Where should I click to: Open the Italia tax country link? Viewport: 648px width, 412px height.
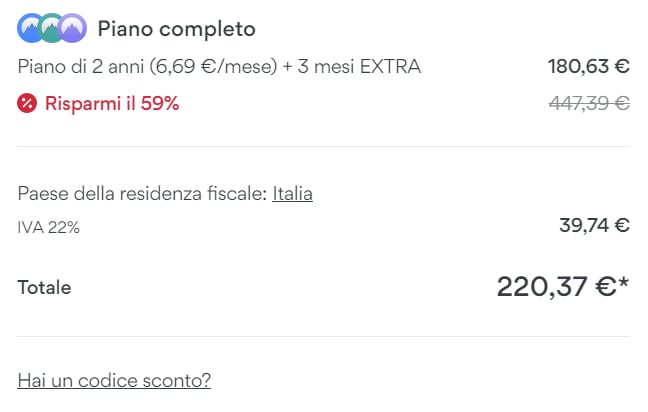292,193
